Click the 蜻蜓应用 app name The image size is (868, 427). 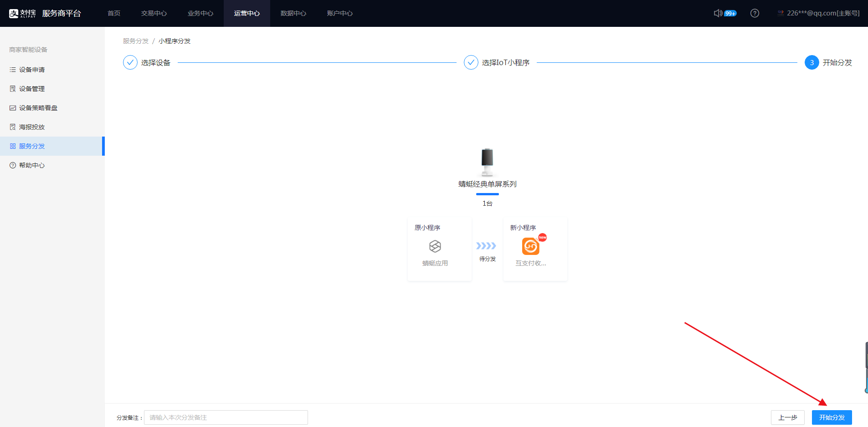[435, 263]
